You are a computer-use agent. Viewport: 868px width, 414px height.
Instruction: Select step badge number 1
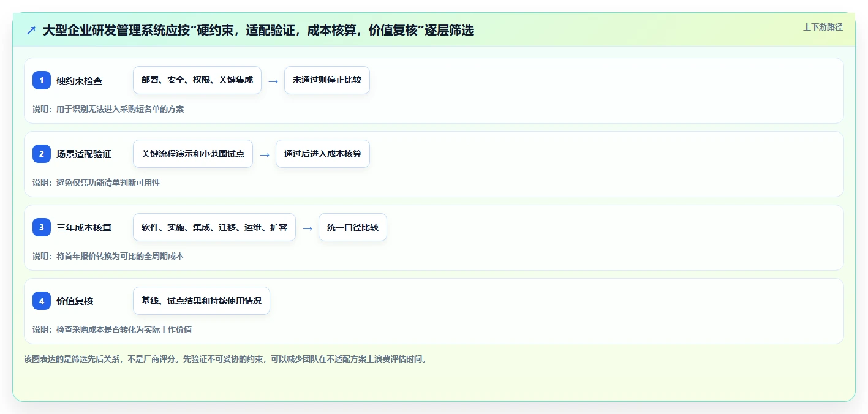tap(42, 80)
